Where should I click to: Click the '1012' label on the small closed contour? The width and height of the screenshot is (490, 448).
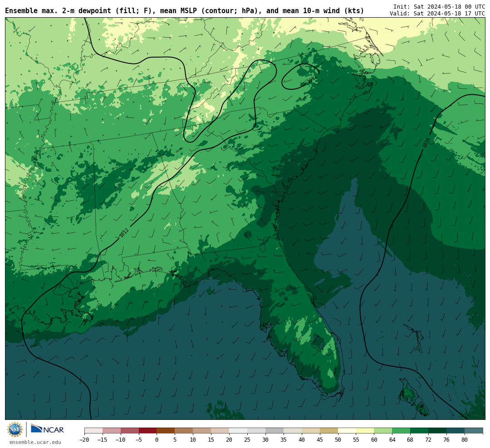(x=312, y=79)
